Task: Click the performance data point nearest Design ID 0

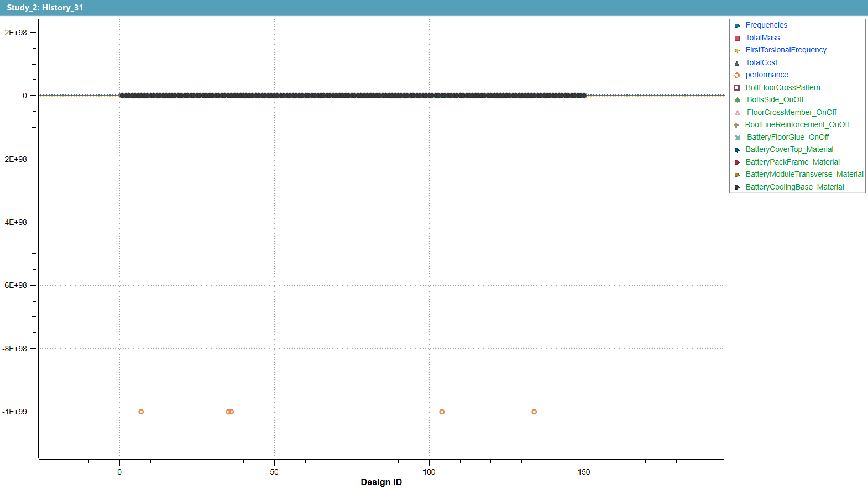Action: click(141, 412)
